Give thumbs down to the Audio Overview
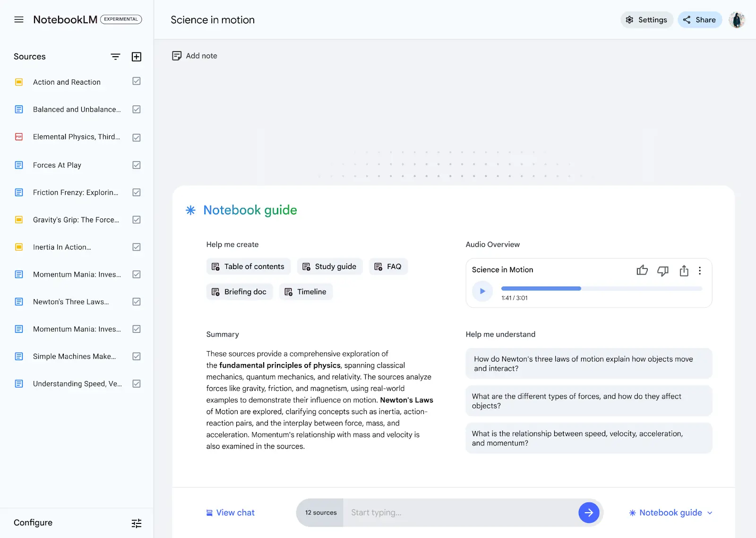The height and width of the screenshot is (538, 756). point(663,270)
